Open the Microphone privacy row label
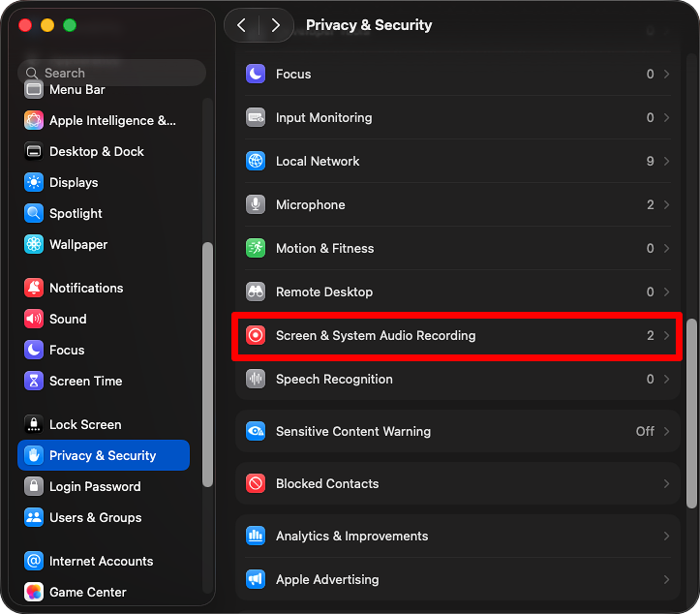 point(310,204)
